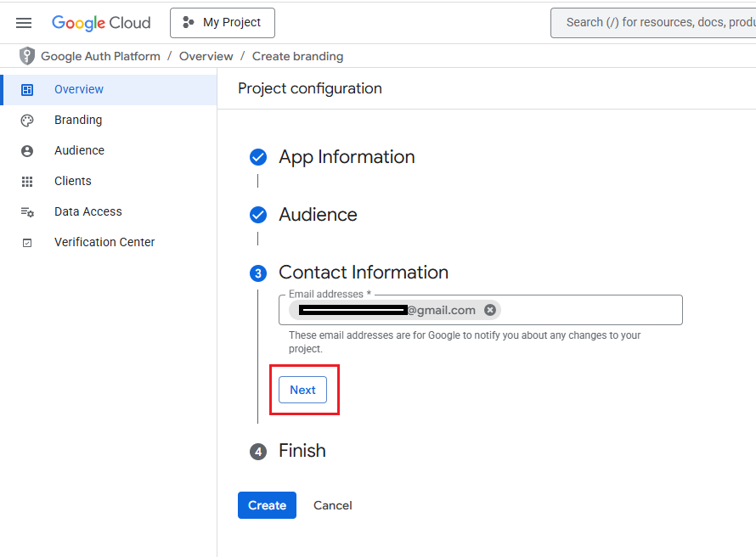Screen dimensions: 756x557
Task: Click the Clients grid icon
Action: [27, 182]
